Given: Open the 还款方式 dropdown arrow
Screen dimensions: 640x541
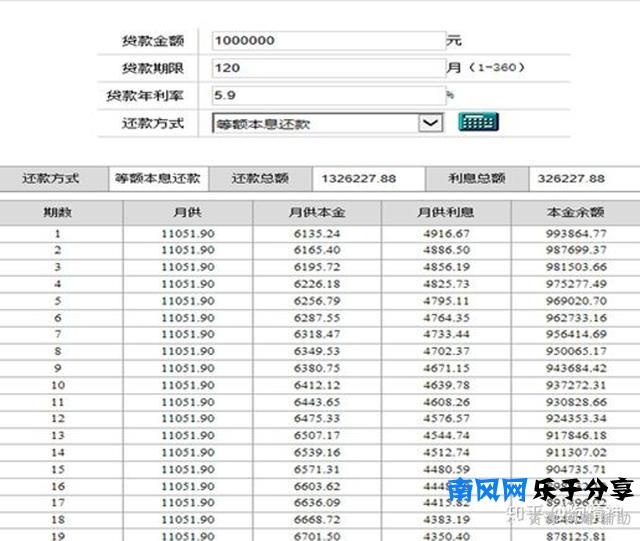Looking at the screenshot, I should 431,122.
